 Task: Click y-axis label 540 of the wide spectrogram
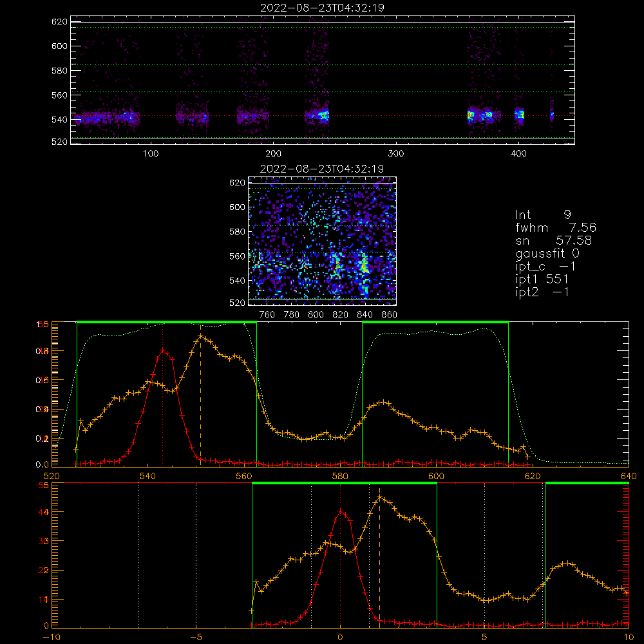tap(59, 120)
